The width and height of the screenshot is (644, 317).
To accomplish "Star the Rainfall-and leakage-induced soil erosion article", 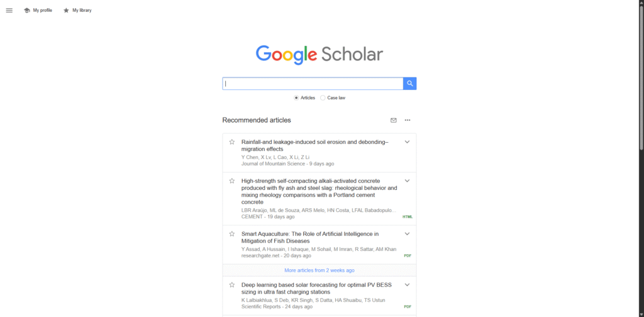I will click(231, 142).
